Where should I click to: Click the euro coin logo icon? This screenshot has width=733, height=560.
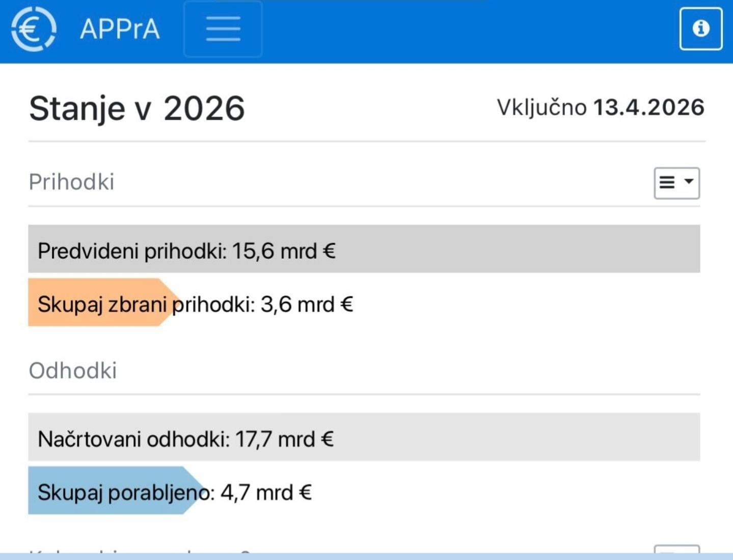point(34,29)
